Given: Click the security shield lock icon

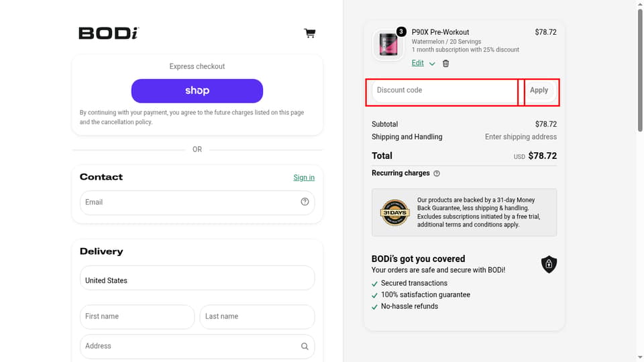Looking at the screenshot, I should 549,264.
